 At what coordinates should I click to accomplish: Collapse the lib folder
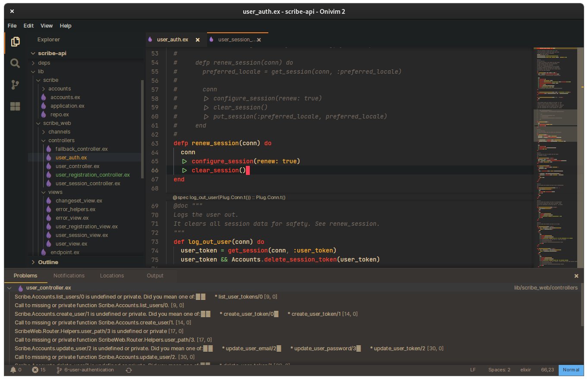point(33,72)
